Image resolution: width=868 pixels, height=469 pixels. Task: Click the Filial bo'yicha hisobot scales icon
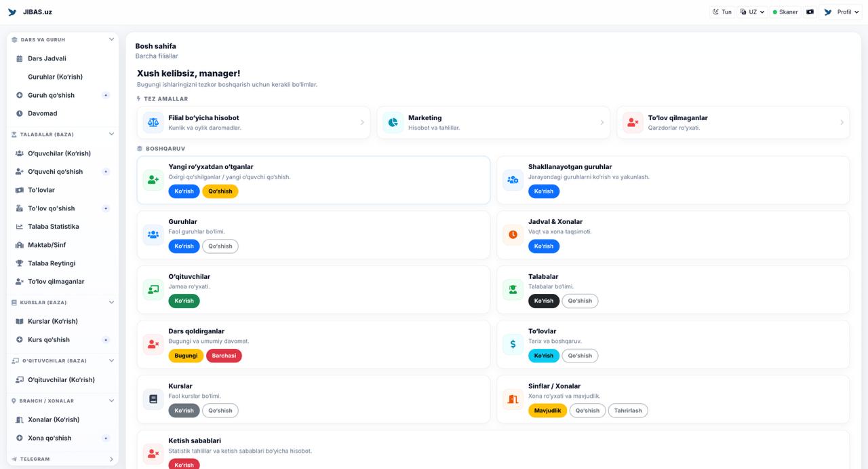[x=153, y=123]
